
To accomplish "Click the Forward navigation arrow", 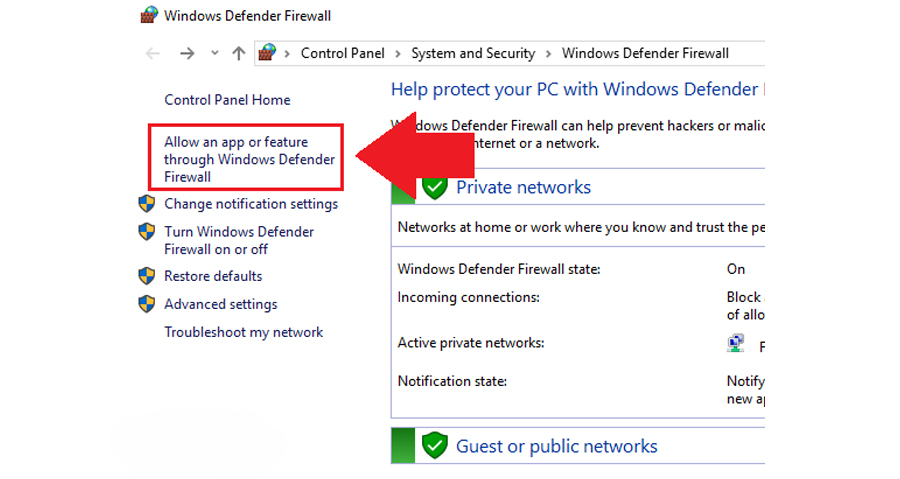I will tap(187, 53).
